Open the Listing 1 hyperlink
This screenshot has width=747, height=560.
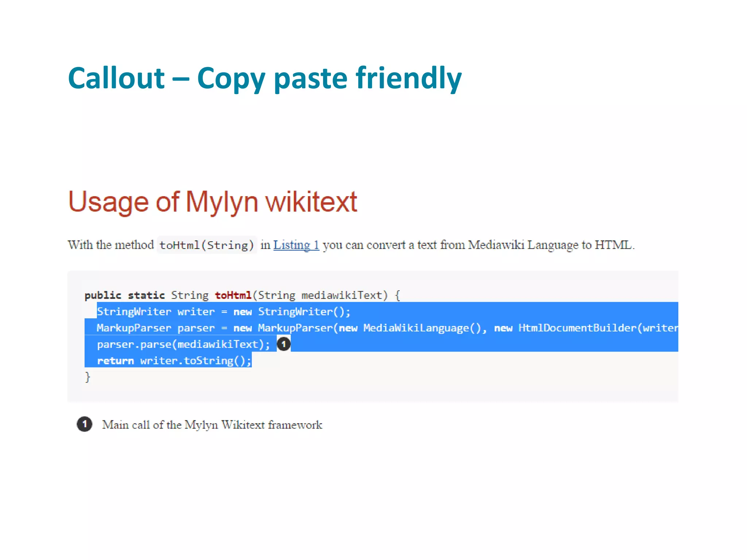pos(296,245)
